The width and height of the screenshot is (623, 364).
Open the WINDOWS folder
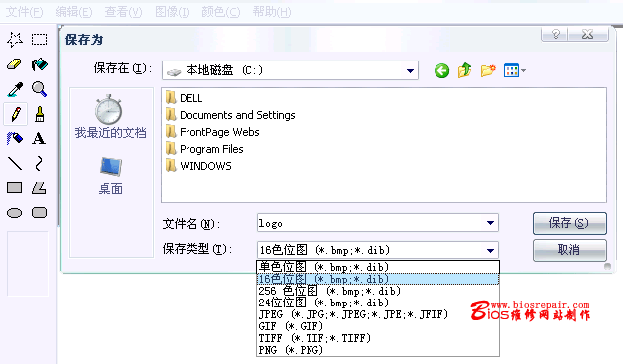198,166
